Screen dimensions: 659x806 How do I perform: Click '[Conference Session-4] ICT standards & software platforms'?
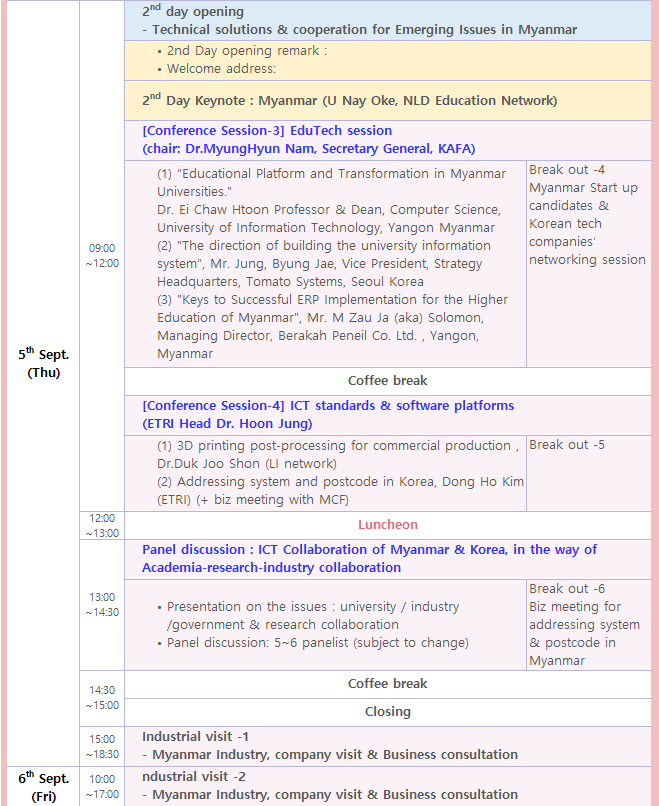[x=328, y=406]
